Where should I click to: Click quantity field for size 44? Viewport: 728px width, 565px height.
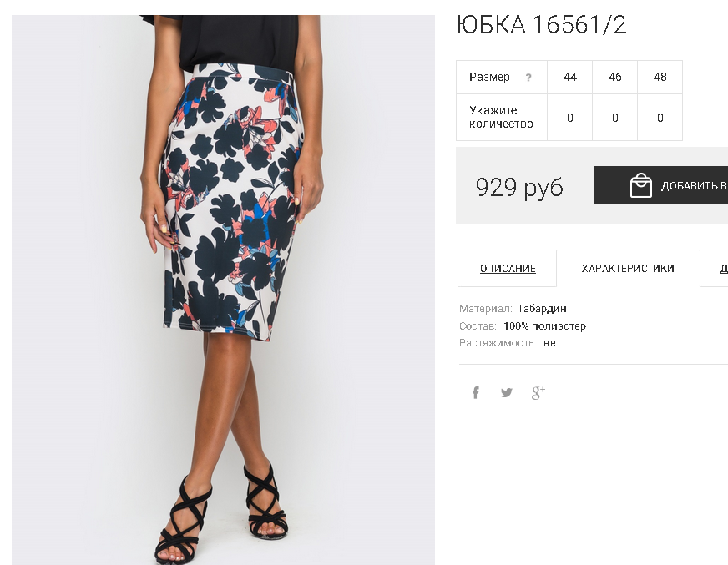[569, 118]
